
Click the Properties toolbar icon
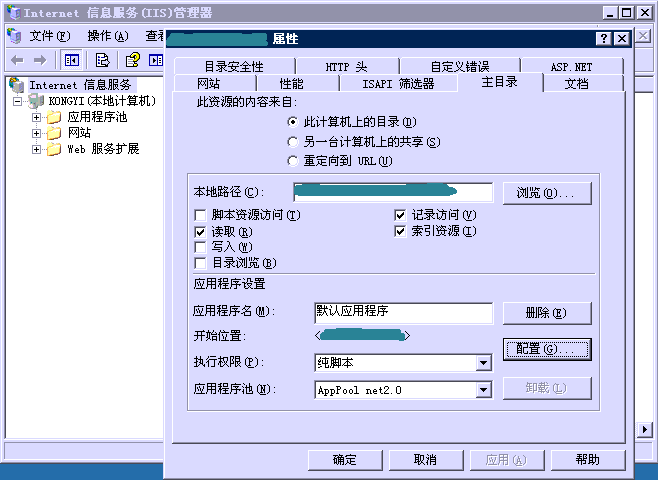tap(102, 60)
